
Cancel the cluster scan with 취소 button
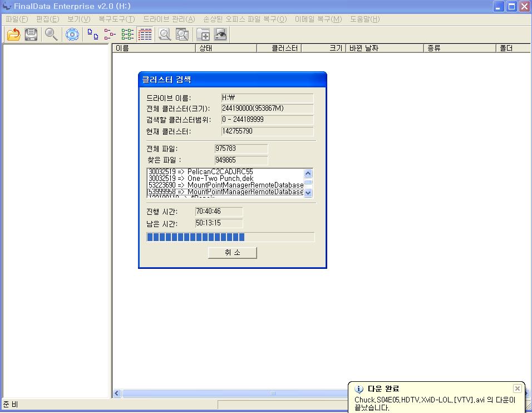coord(233,253)
